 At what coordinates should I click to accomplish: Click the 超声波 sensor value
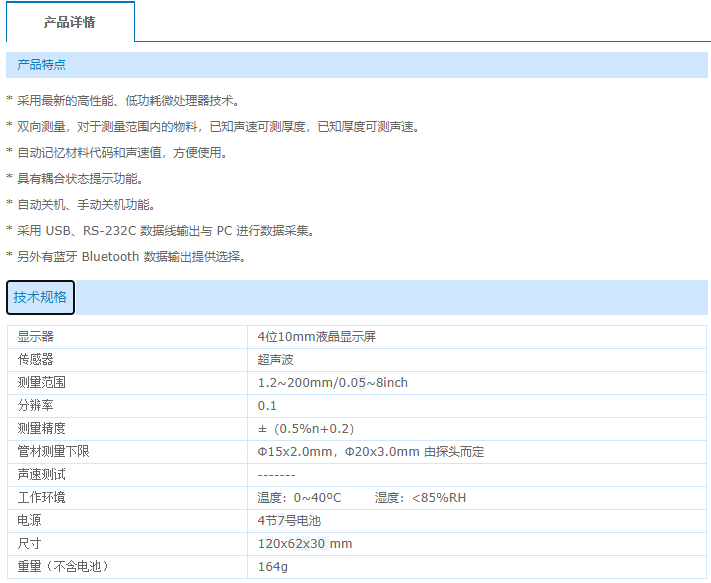coord(275,360)
